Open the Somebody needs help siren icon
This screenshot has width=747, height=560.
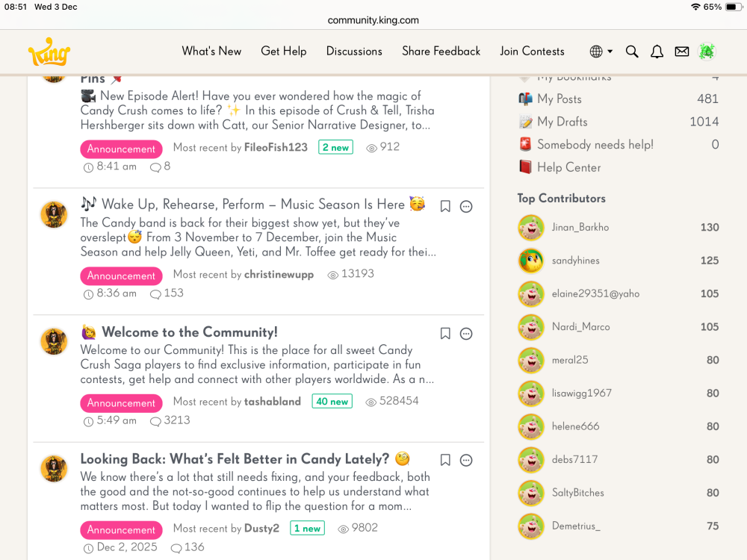click(525, 144)
